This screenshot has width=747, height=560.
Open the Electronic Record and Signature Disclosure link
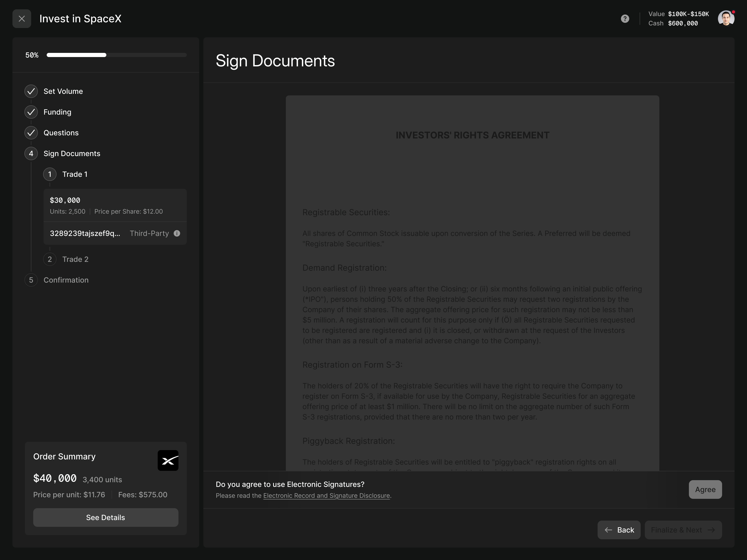pos(326,495)
